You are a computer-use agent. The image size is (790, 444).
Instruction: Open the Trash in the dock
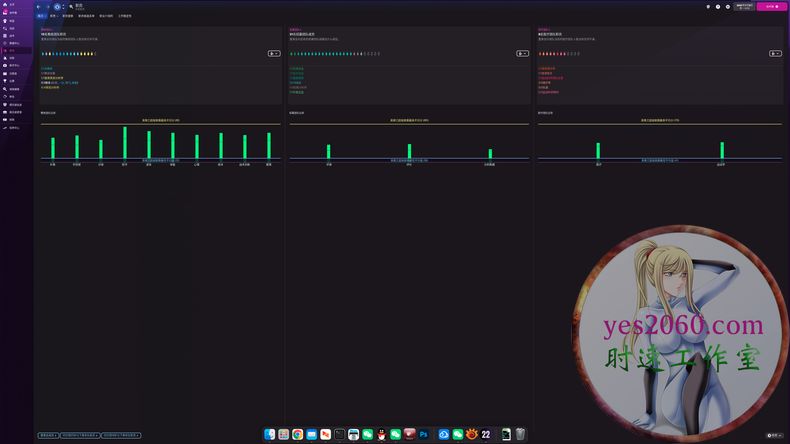click(520, 434)
